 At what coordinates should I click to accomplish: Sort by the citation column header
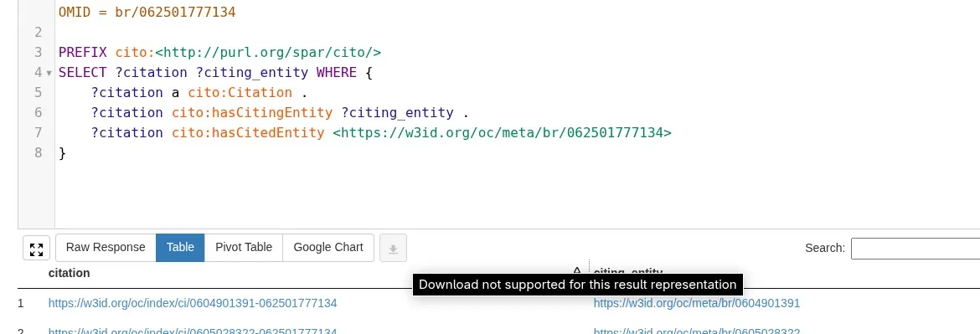pyautogui.click(x=69, y=273)
